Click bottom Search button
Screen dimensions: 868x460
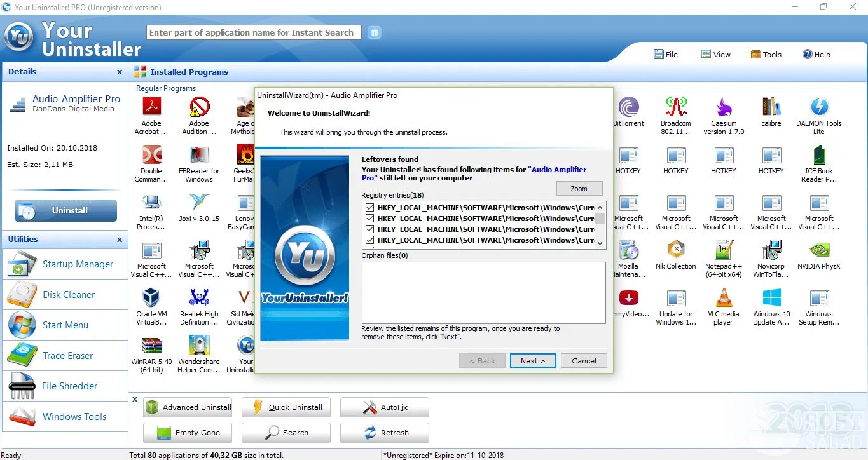[x=286, y=433]
